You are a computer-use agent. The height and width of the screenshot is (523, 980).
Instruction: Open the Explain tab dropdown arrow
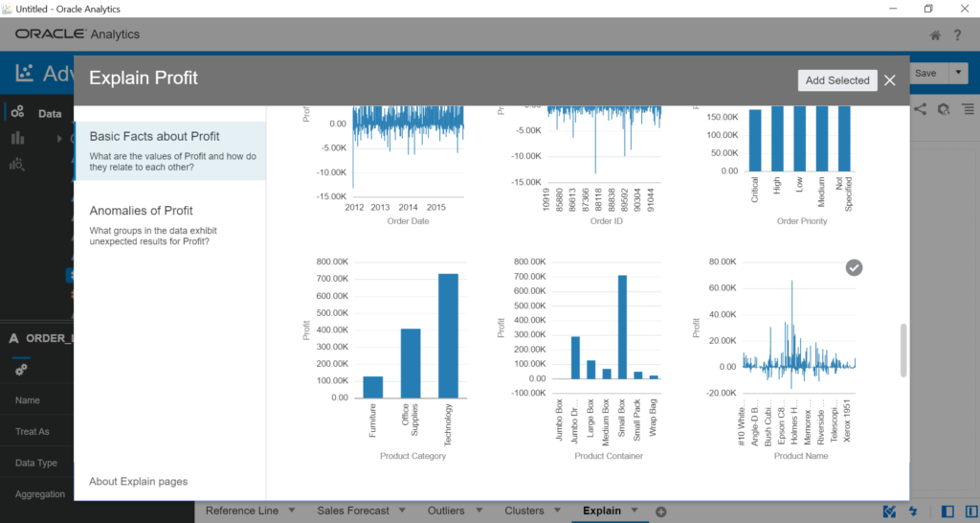(x=635, y=511)
